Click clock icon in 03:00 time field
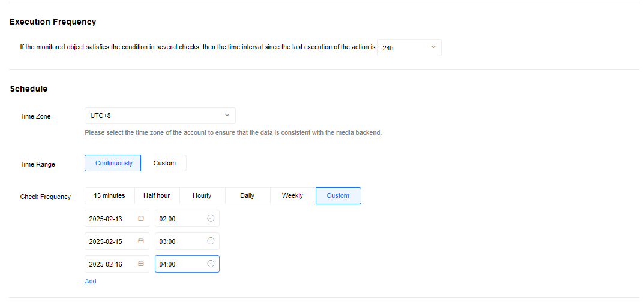 (211, 241)
